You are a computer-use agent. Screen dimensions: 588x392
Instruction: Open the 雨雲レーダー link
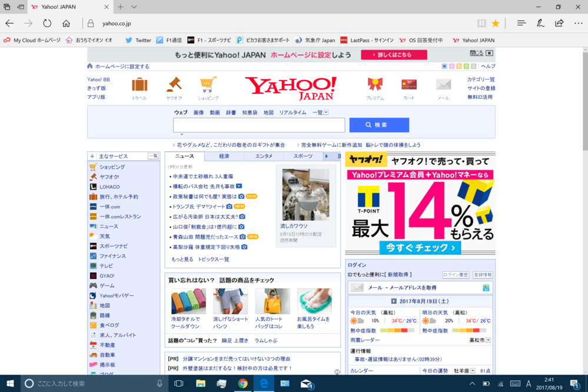pos(364,340)
